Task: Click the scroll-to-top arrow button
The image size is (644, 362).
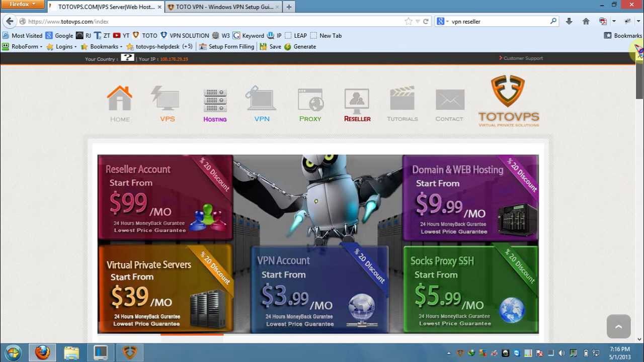Action: [618, 327]
